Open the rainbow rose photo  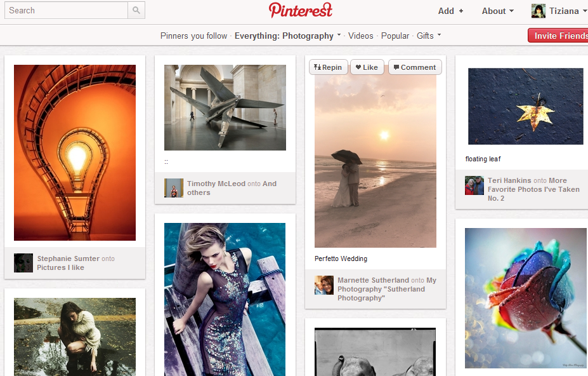point(526,299)
